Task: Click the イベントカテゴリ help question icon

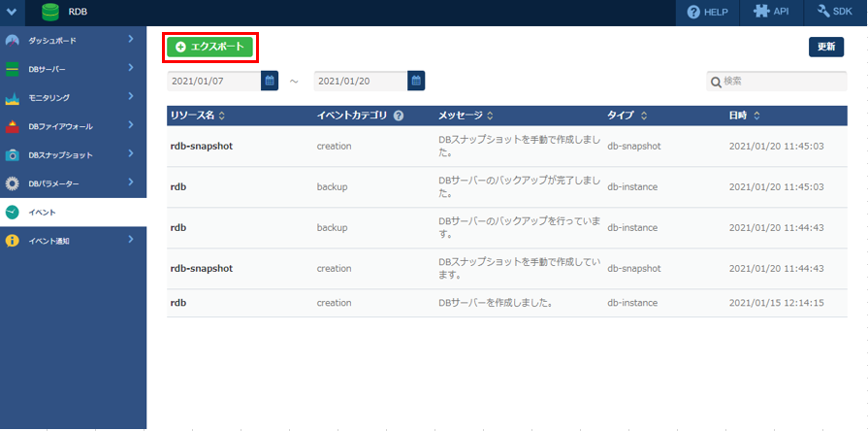Action: pyautogui.click(x=398, y=116)
